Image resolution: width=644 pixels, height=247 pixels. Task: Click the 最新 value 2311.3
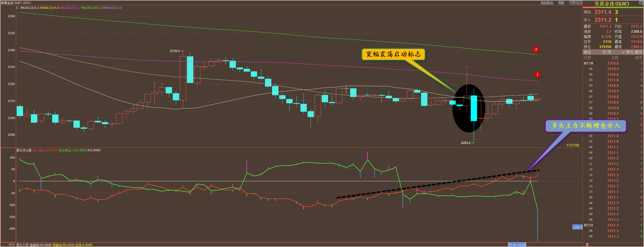pyautogui.click(x=605, y=26)
